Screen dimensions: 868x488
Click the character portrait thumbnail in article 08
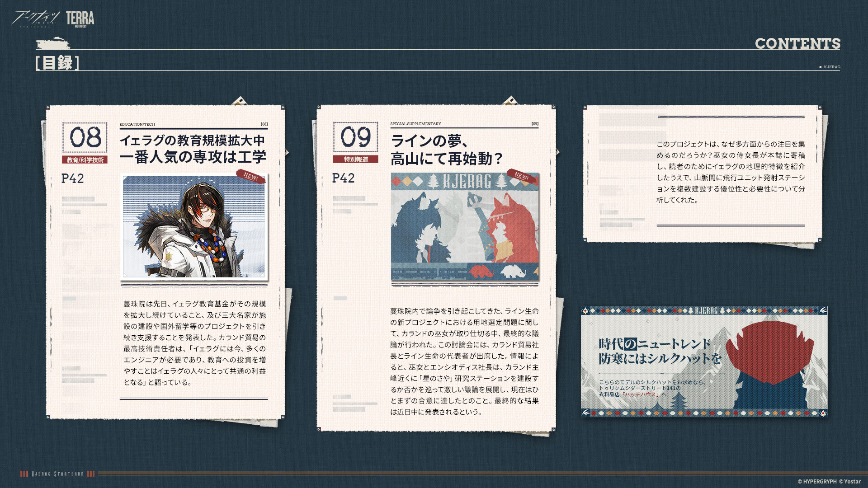tap(194, 227)
